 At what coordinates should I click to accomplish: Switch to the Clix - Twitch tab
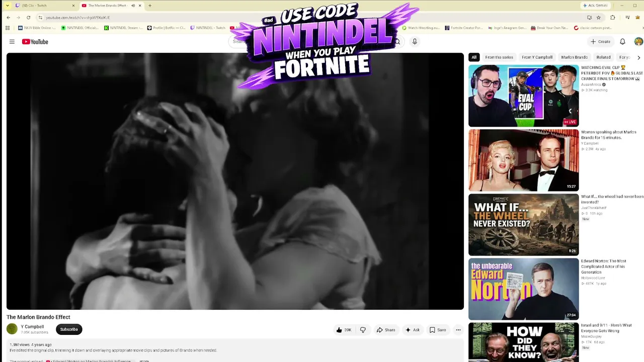tap(45, 6)
